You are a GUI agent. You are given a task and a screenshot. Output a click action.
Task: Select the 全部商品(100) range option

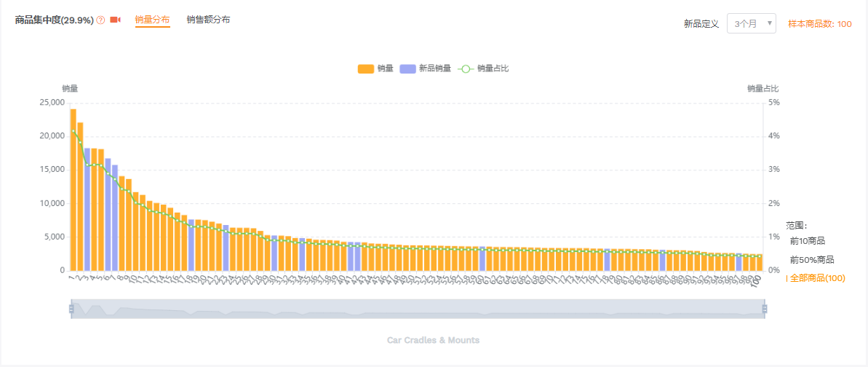[817, 278]
